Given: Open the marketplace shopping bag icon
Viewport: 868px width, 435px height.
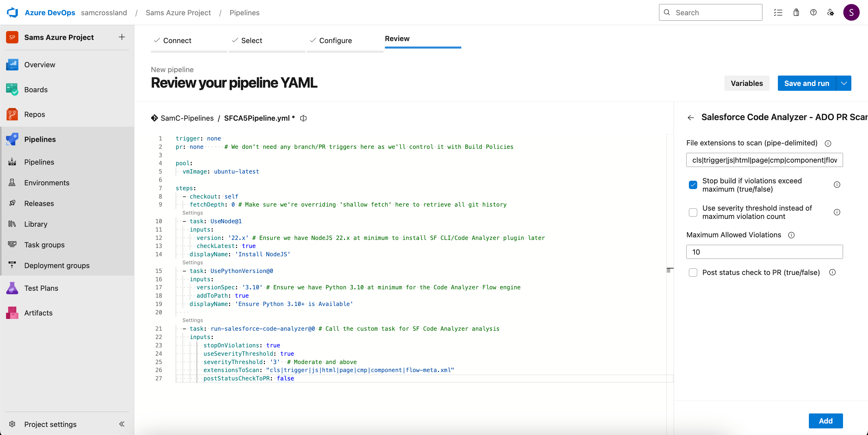Looking at the screenshot, I should tap(796, 12).
